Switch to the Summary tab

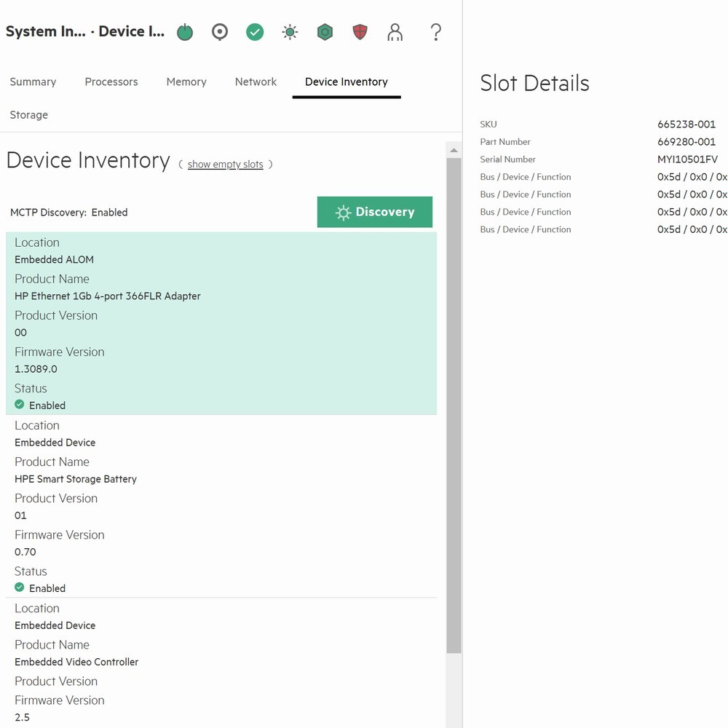pos(33,82)
